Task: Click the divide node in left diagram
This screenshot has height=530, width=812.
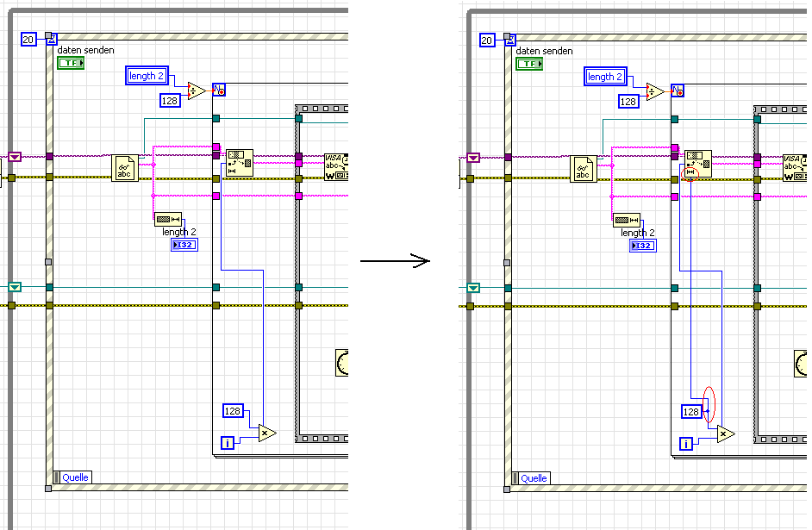Action: click(197, 91)
